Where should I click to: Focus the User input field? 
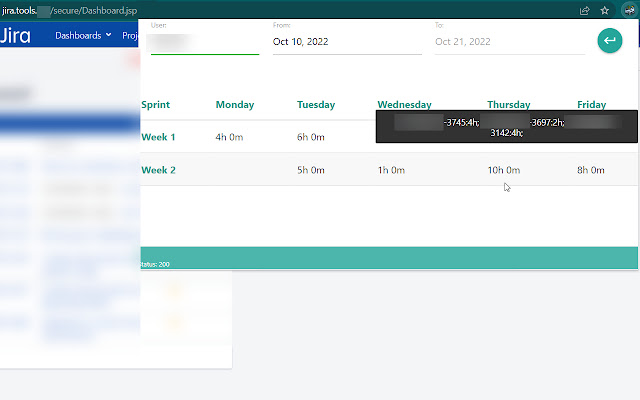[x=205, y=42]
